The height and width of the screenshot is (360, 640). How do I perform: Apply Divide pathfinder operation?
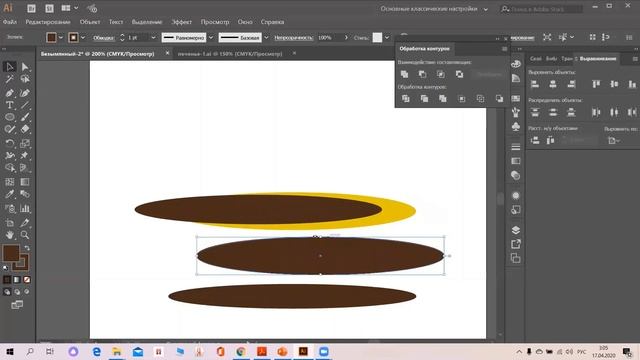(x=405, y=99)
